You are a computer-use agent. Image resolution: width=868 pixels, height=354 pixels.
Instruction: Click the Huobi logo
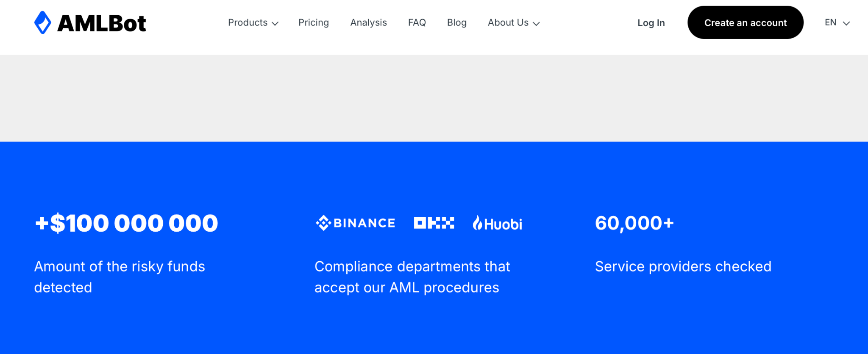497,223
